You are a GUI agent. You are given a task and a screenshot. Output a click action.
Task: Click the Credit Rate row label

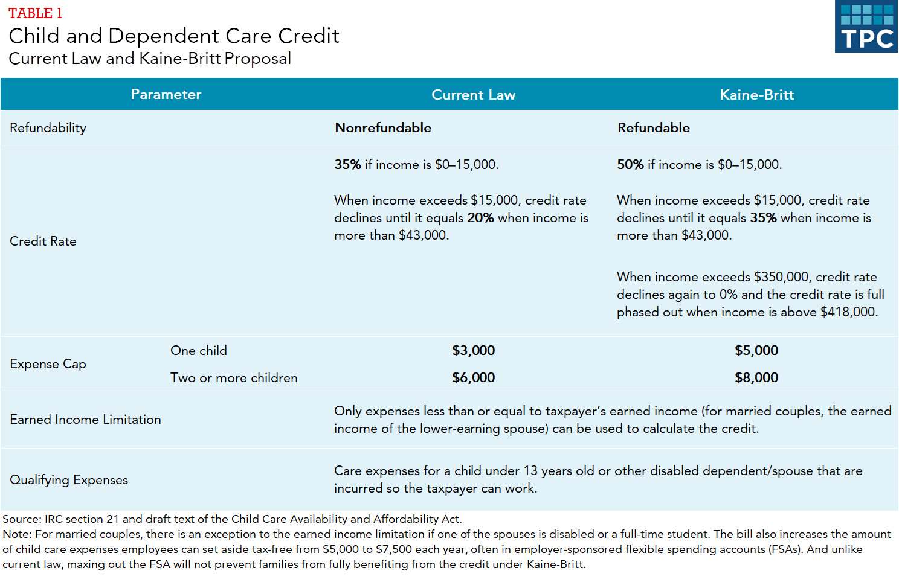[x=43, y=241]
